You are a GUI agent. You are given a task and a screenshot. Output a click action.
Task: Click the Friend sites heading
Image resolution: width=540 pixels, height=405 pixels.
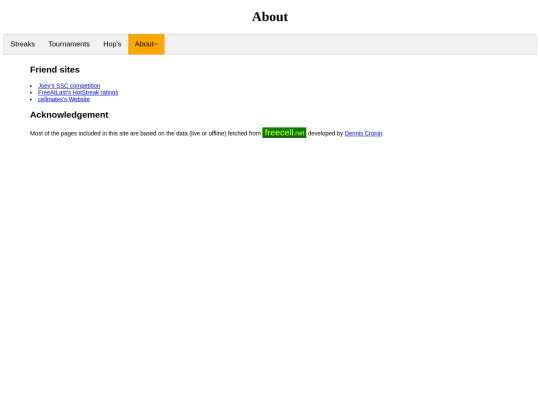click(55, 70)
